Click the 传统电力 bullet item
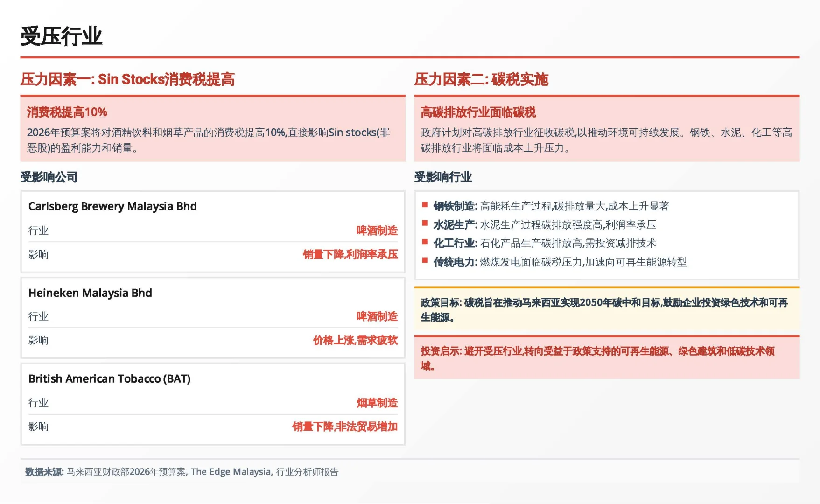This screenshot has width=820, height=504. coord(560,262)
